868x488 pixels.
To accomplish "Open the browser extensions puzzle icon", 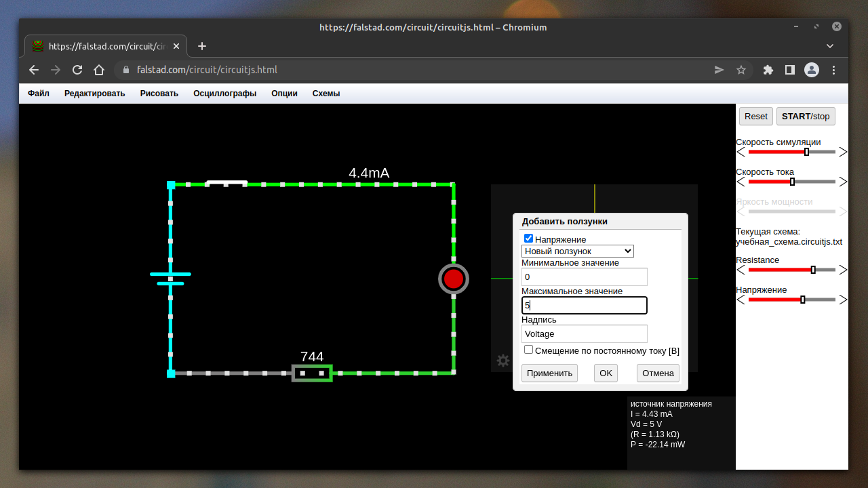I will tap(768, 70).
